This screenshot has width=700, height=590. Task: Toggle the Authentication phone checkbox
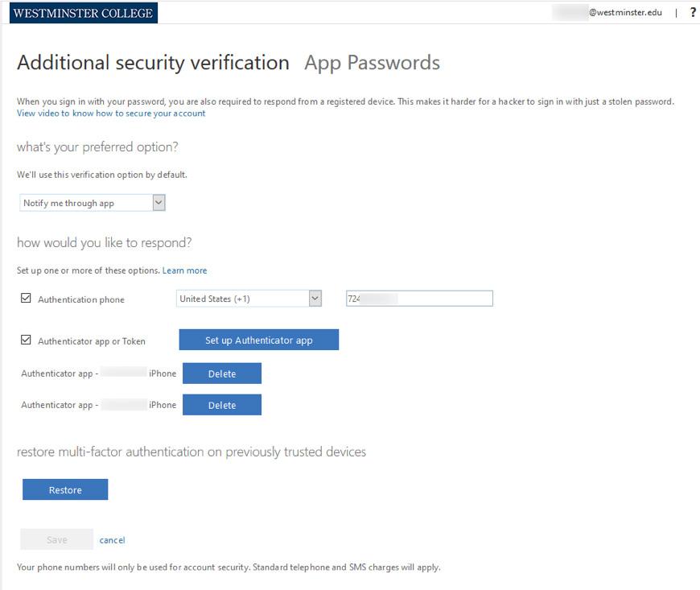pos(26,299)
